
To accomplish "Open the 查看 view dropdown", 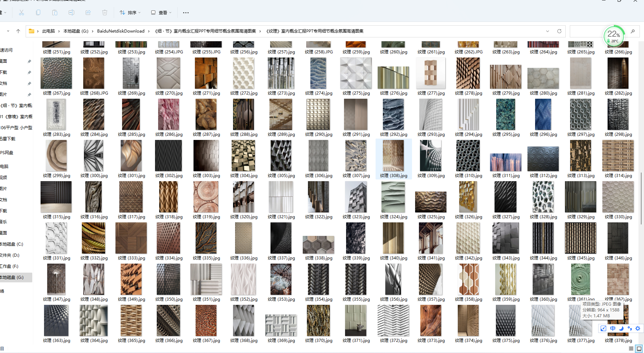I will [161, 13].
